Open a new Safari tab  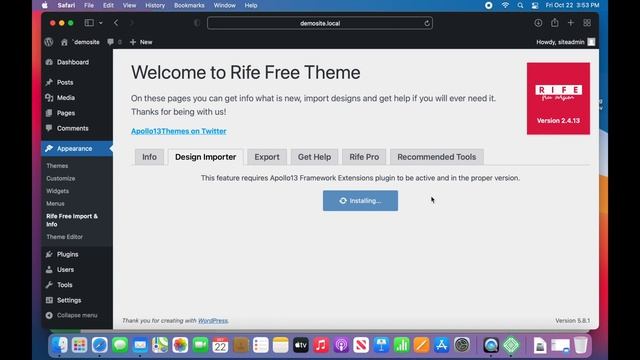(x=571, y=23)
